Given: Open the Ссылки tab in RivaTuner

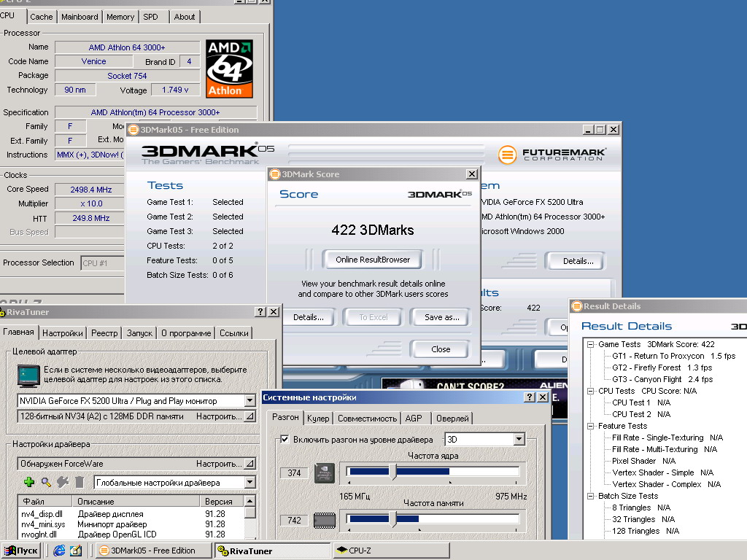Looking at the screenshot, I should click(234, 332).
